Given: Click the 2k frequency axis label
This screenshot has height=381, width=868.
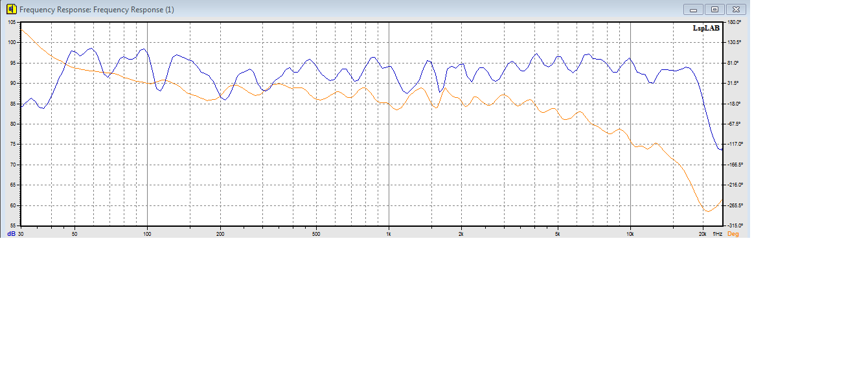Looking at the screenshot, I should point(461,233).
